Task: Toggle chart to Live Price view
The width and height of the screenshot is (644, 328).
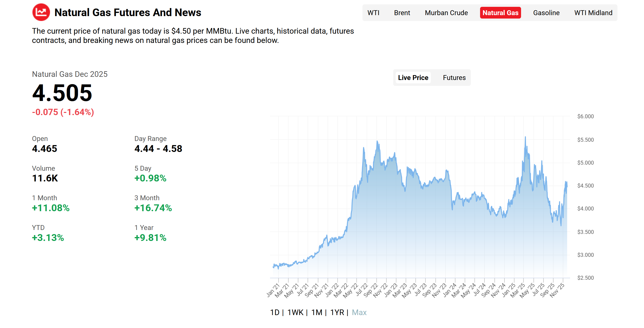Action: coord(413,78)
